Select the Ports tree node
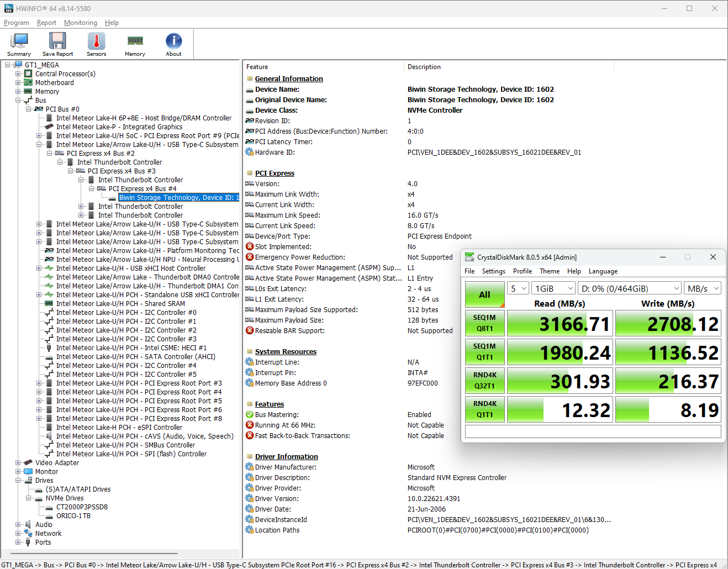 [x=43, y=542]
